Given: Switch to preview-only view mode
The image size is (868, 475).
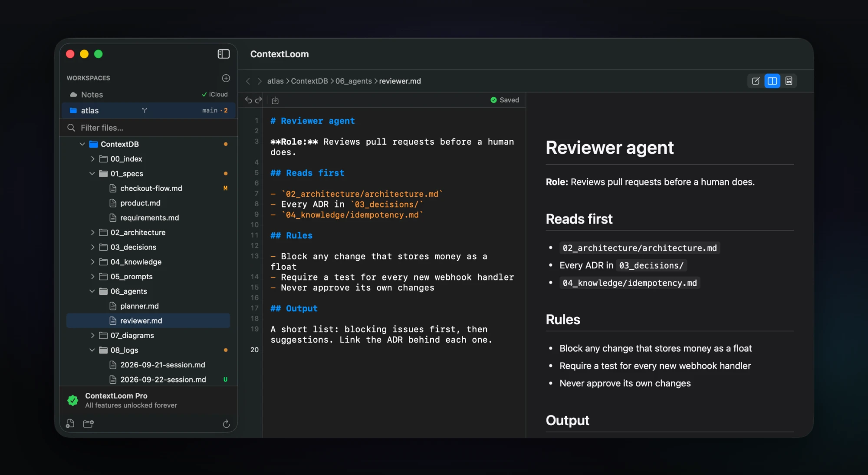Looking at the screenshot, I should pyautogui.click(x=789, y=81).
